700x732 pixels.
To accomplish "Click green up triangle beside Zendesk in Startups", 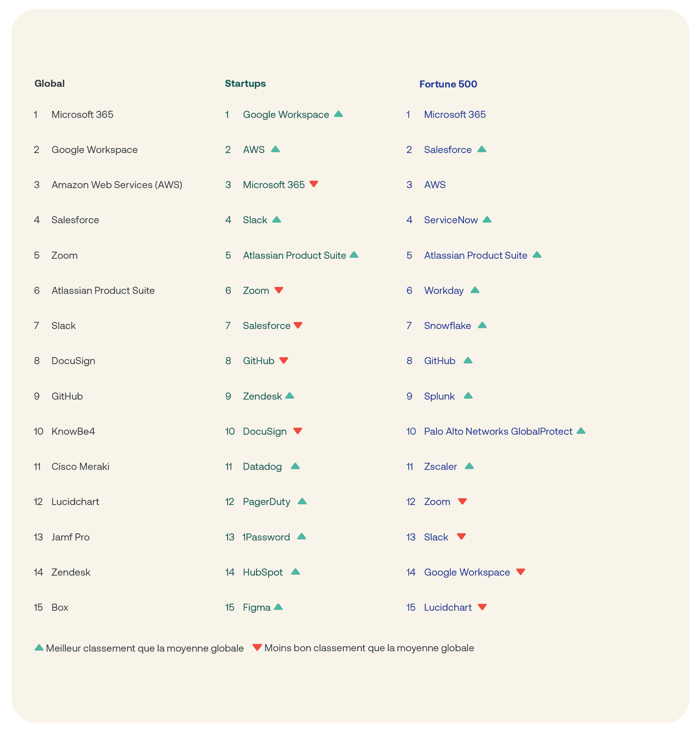I will [x=289, y=395].
